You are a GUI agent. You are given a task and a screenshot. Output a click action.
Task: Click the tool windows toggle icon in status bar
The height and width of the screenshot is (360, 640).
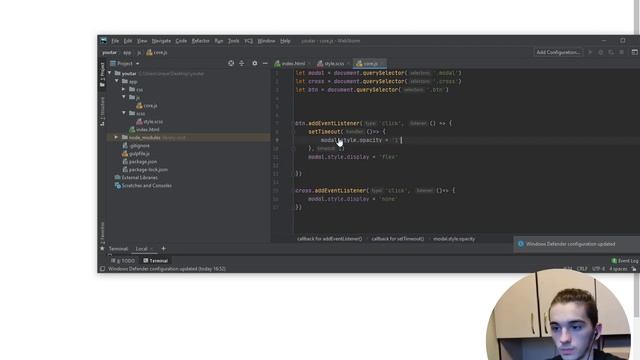pyautogui.click(x=102, y=269)
